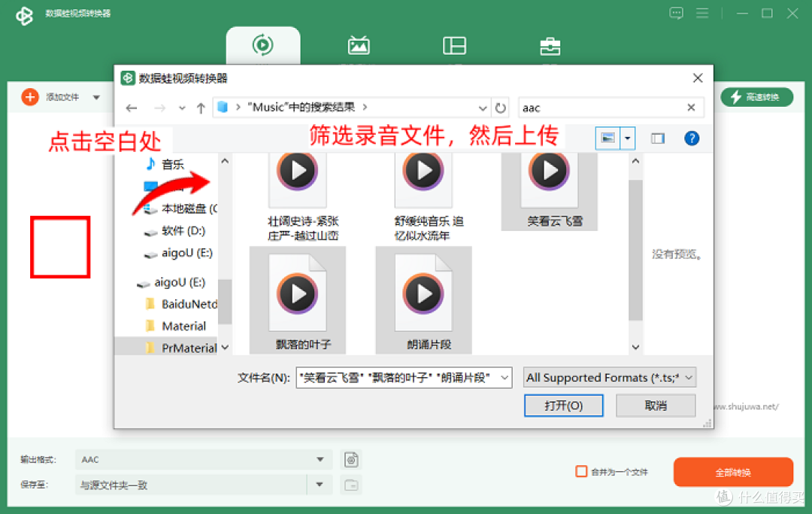
Task: Open the image converter tab icon
Action: pos(359,46)
